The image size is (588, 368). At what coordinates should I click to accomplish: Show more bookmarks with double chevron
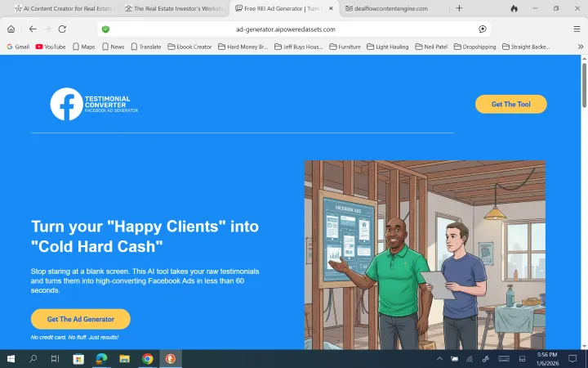[581, 47]
